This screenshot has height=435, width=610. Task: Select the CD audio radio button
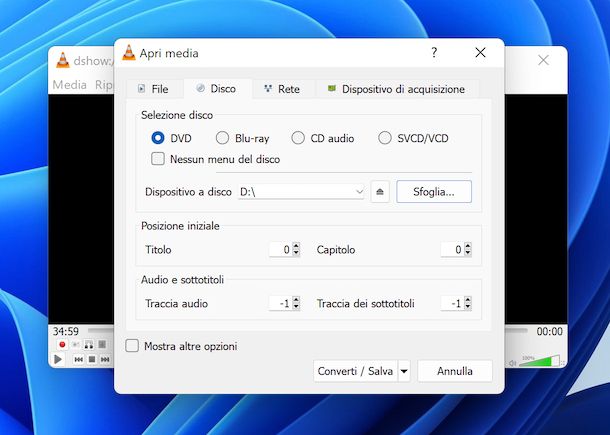click(298, 138)
